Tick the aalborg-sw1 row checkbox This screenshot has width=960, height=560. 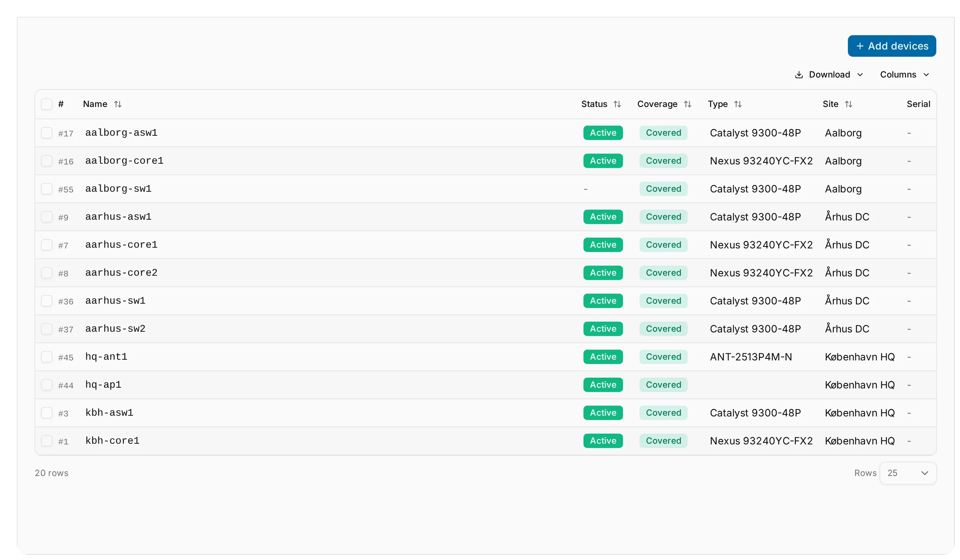[x=47, y=189]
